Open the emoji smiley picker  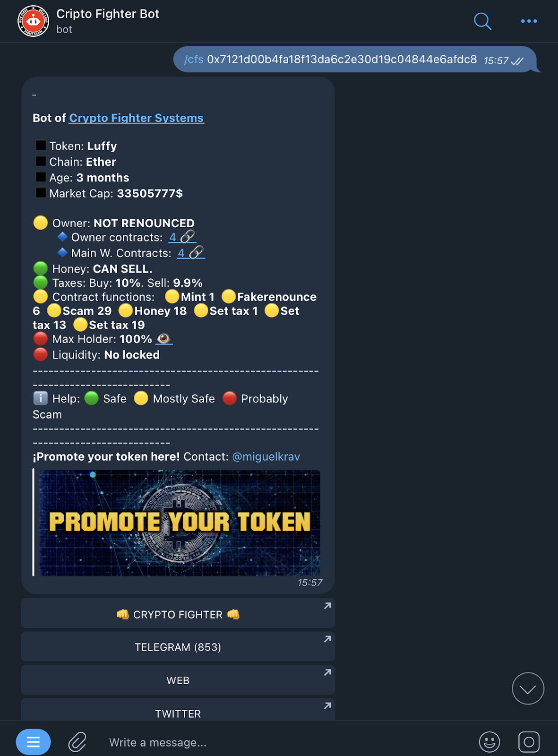point(489,742)
